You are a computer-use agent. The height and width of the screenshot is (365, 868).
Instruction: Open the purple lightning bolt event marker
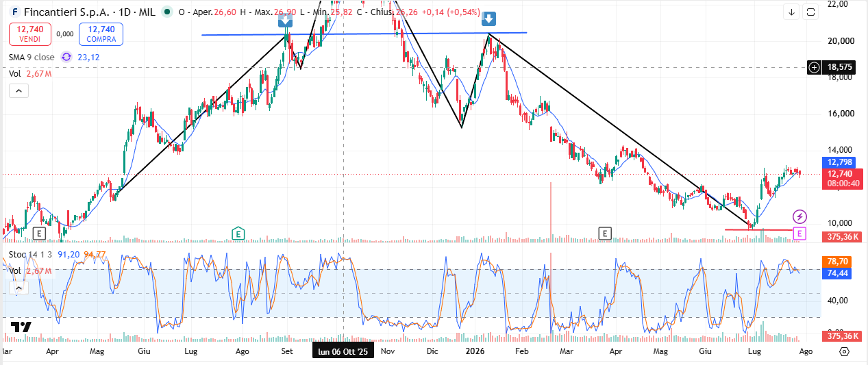(x=799, y=217)
